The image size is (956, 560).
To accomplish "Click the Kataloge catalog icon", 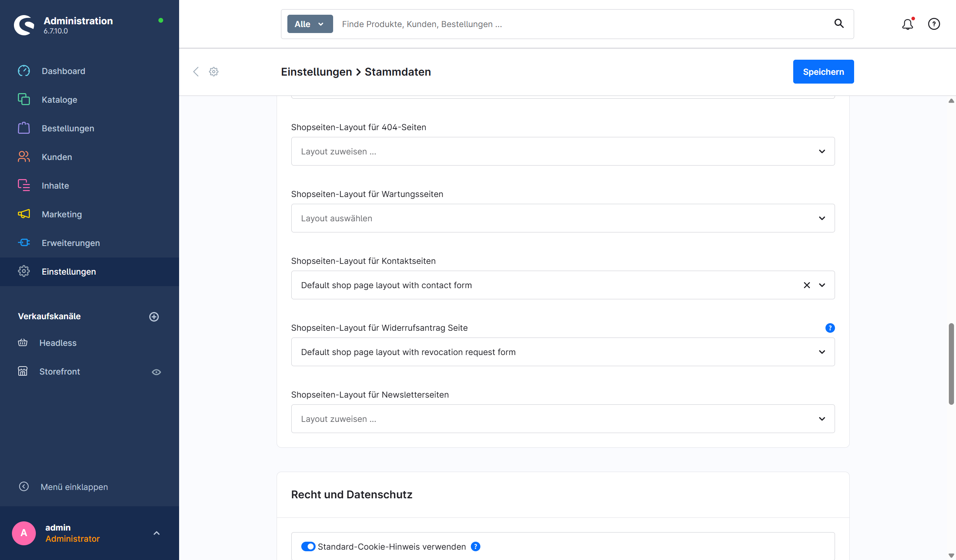I will (24, 100).
